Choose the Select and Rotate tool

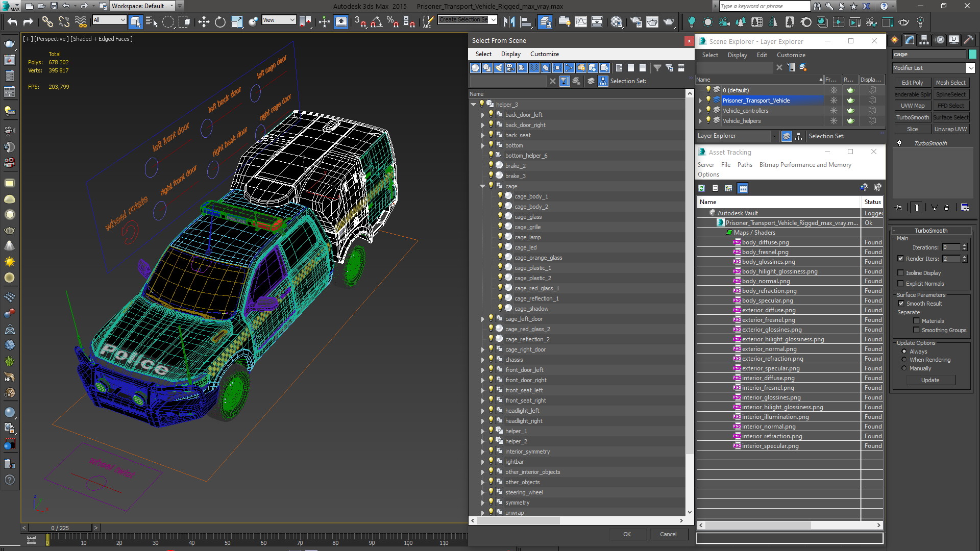(x=220, y=21)
